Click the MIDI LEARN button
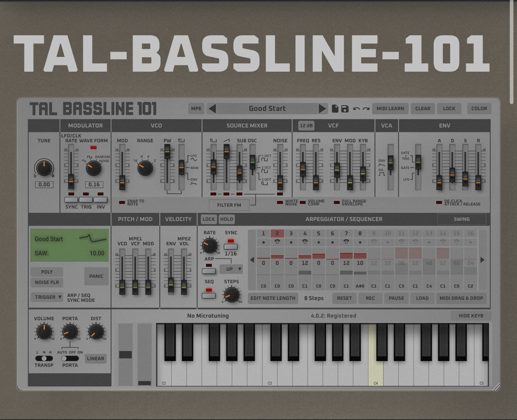Viewport: 517px width, 420px height. point(390,109)
